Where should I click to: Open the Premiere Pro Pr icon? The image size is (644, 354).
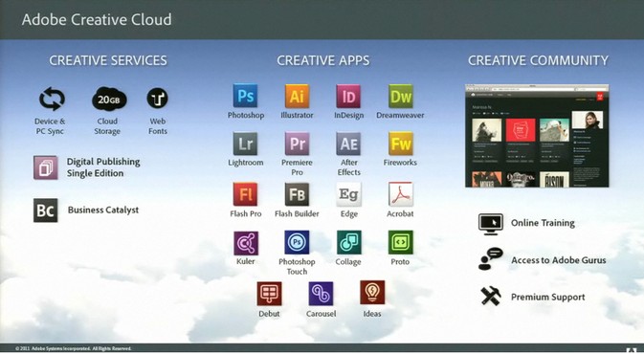point(297,144)
